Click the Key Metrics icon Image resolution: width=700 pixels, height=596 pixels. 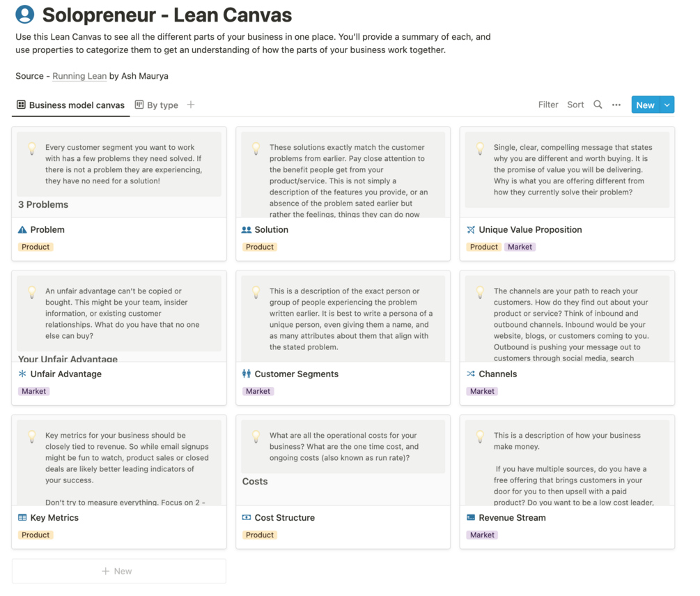point(24,517)
